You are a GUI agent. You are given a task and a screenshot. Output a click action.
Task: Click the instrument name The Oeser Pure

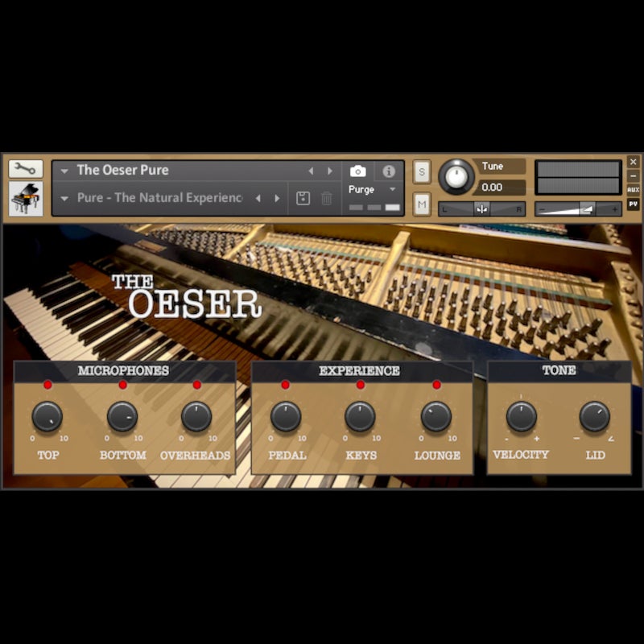pos(123,170)
